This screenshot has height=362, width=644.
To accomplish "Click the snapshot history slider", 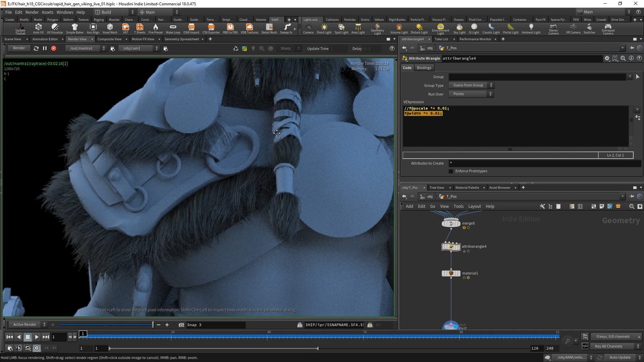I will point(105,324).
